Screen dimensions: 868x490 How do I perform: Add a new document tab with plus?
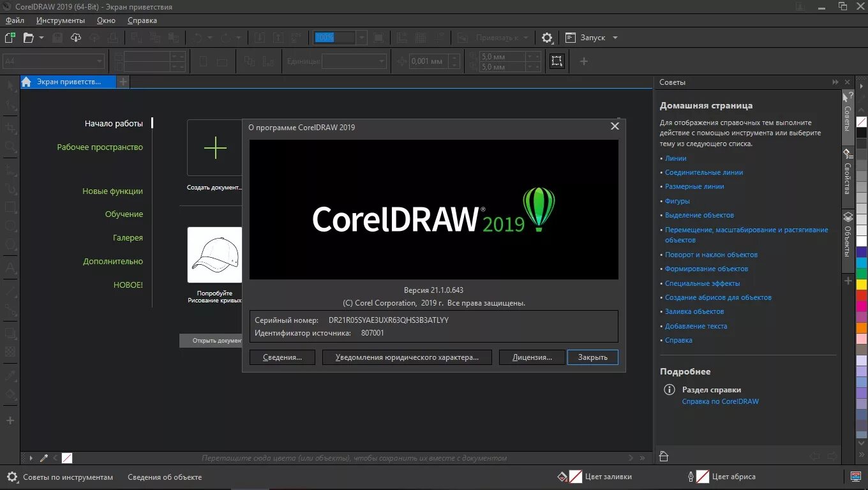click(x=123, y=82)
